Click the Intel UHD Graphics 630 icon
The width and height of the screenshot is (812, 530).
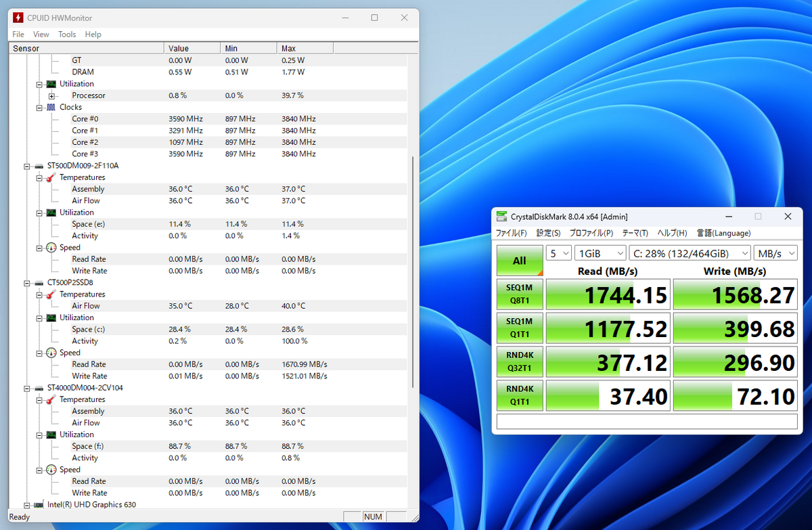pos(40,505)
